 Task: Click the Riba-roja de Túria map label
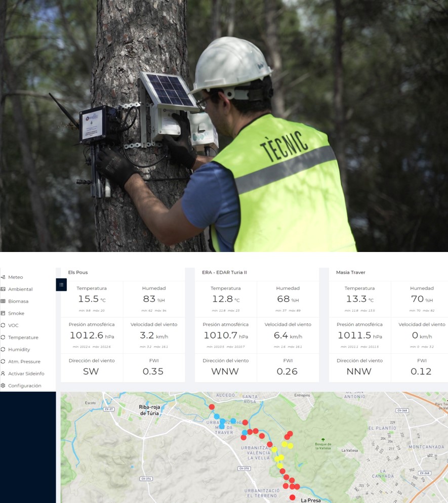(x=149, y=410)
